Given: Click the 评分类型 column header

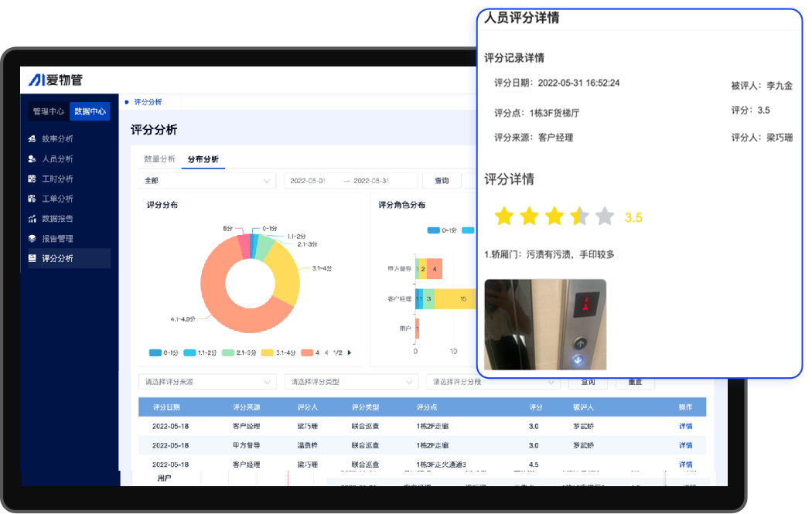Looking at the screenshot, I should click(366, 407).
